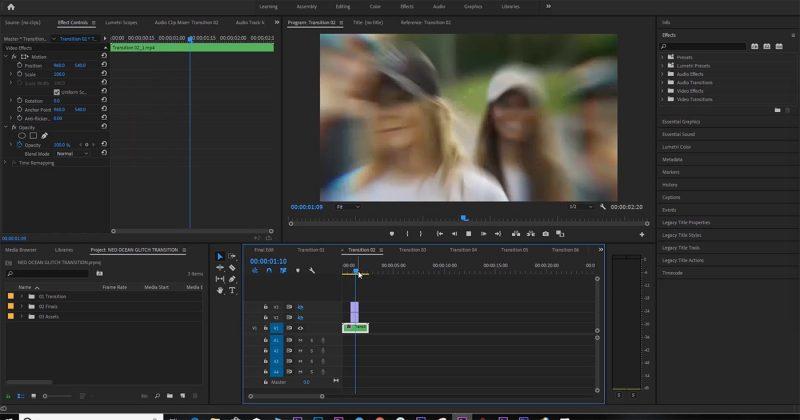This screenshot has height=420, width=800.
Task: Open the Essential Graphics panel
Action: tap(683, 121)
